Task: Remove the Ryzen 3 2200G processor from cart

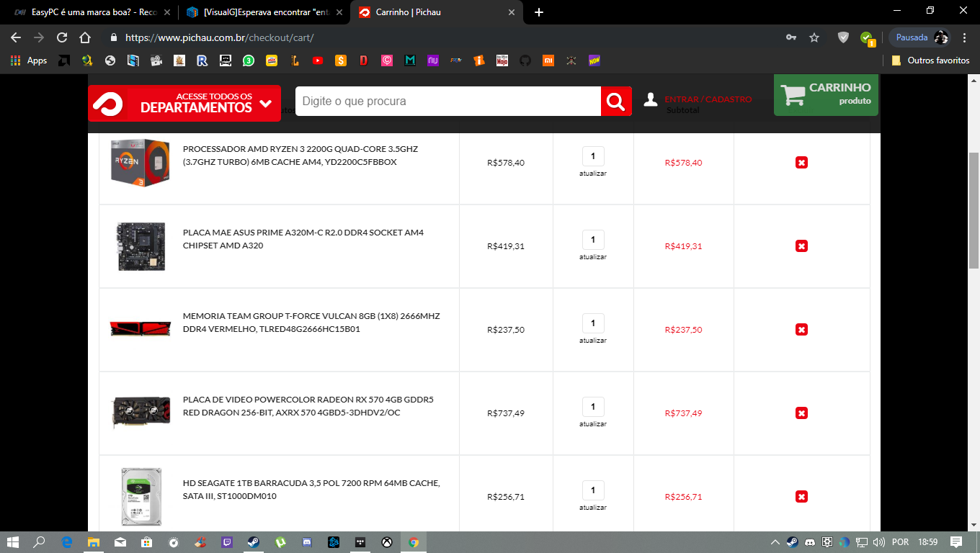Action: (x=801, y=163)
